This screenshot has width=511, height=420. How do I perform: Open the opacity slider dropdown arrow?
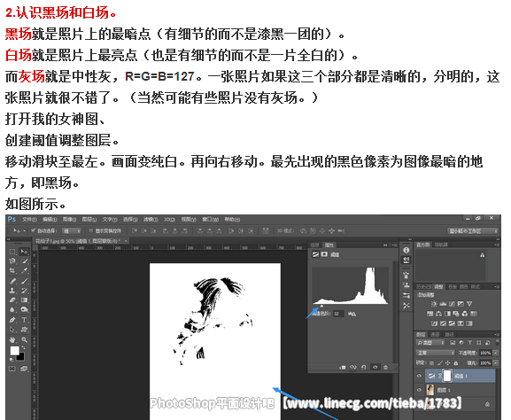496,353
